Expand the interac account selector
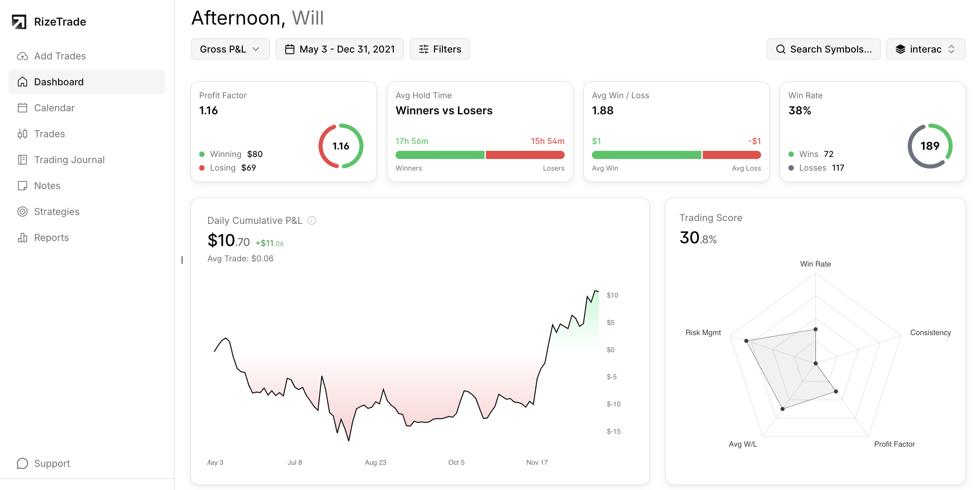The height and width of the screenshot is (490, 980). [x=925, y=49]
